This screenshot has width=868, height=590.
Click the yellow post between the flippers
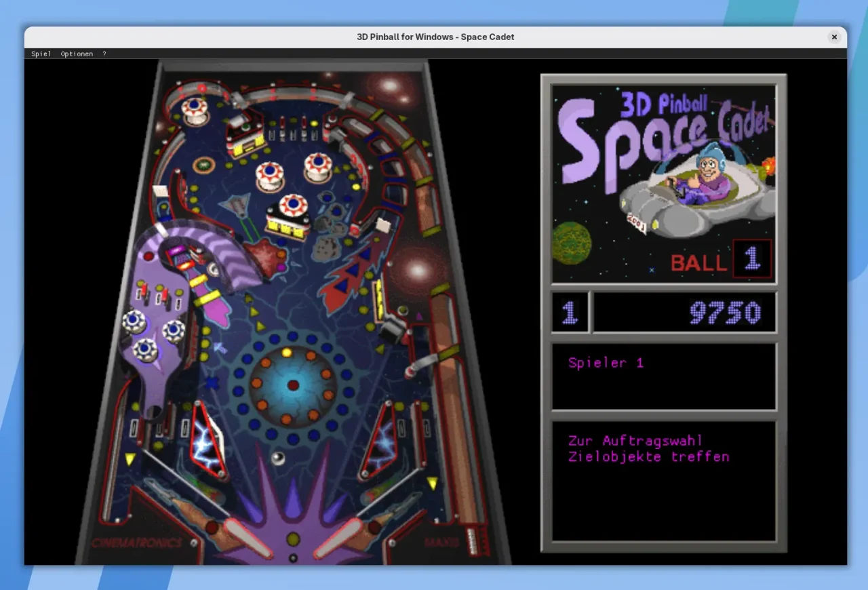click(293, 539)
